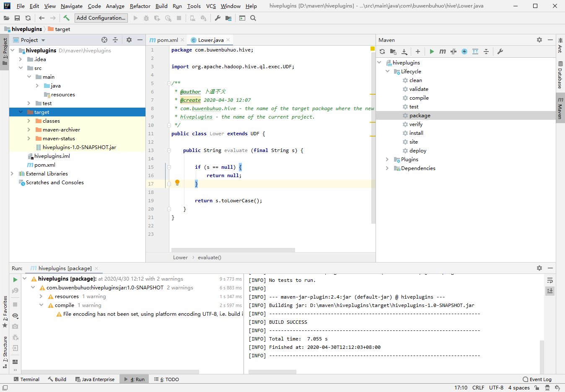The image size is (565, 392).
Task: Click the CRLF line separator indicator
Action: [x=478, y=387]
